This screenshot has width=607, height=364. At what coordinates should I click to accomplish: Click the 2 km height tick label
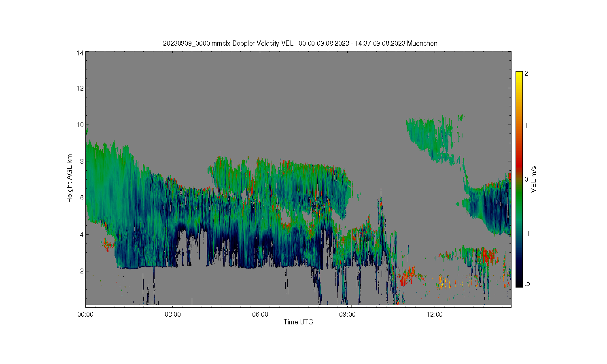[x=82, y=271]
